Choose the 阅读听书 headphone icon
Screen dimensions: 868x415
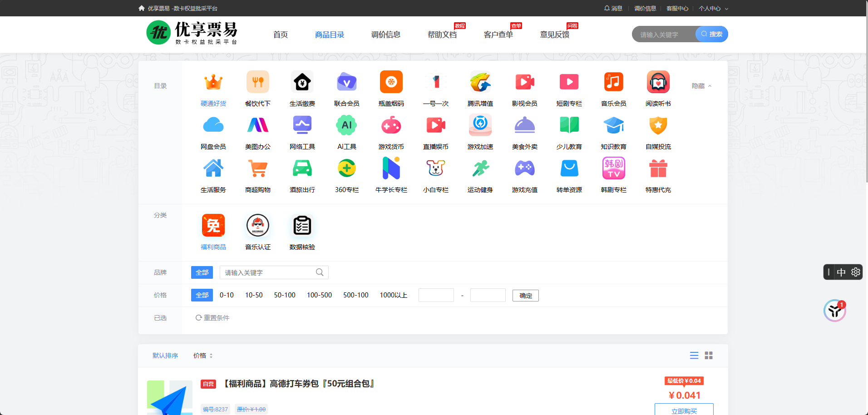pos(658,82)
